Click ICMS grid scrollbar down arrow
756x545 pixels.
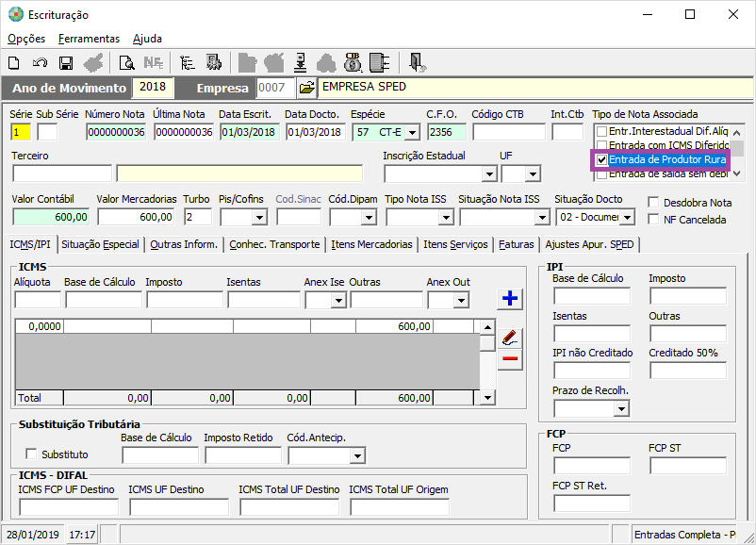(487, 397)
